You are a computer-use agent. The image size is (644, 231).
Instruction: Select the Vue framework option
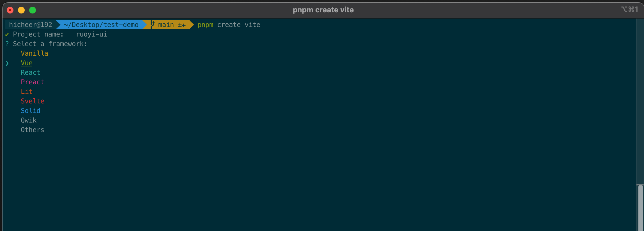(27, 63)
